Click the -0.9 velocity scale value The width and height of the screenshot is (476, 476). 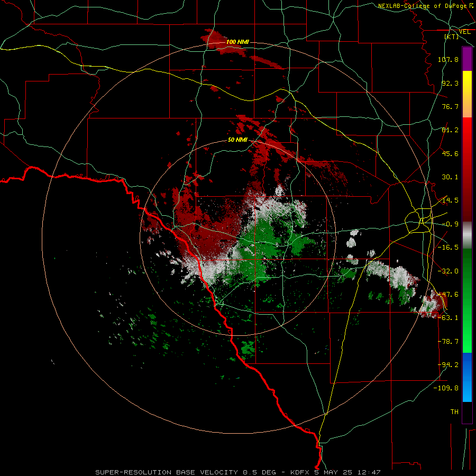(x=450, y=224)
